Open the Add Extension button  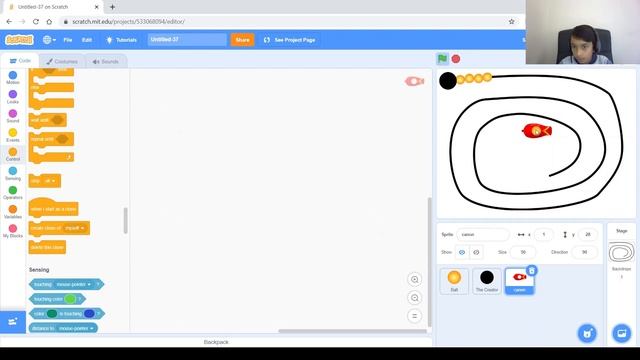pos(13,322)
